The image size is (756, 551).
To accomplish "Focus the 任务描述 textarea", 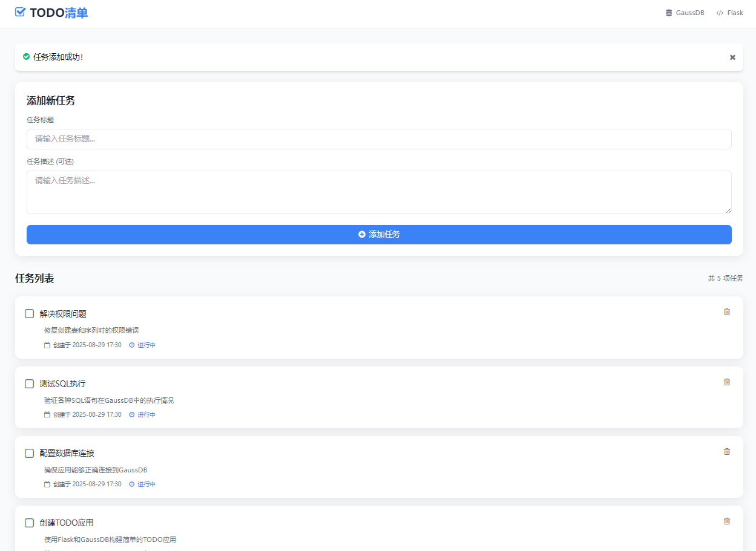I will pyautogui.click(x=379, y=192).
